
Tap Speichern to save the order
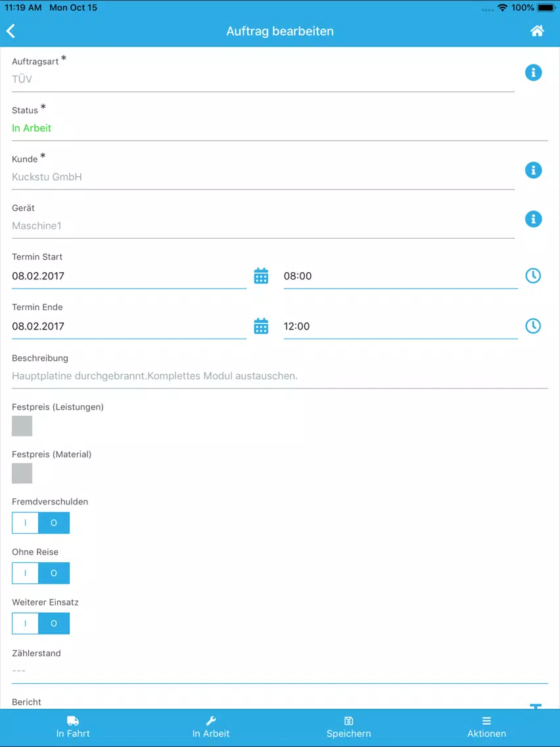(x=348, y=727)
